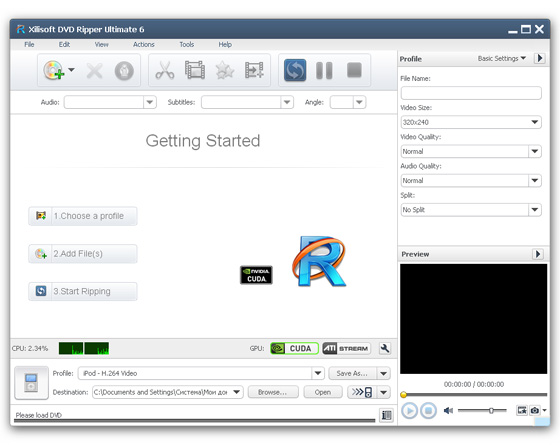Image resolution: width=560 pixels, height=445 pixels.
Task: Click the File Name input field
Action: (x=471, y=93)
